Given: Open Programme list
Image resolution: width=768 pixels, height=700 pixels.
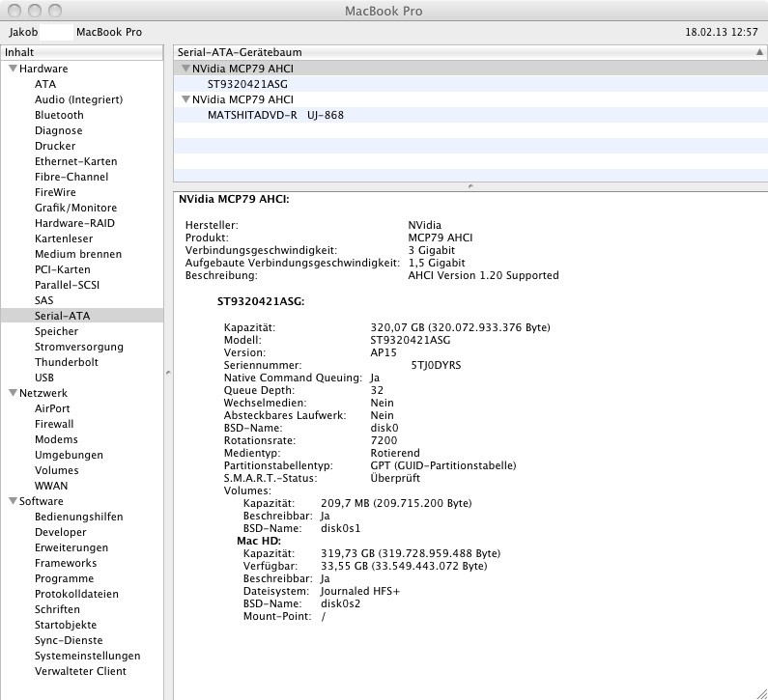Looking at the screenshot, I should (x=64, y=578).
